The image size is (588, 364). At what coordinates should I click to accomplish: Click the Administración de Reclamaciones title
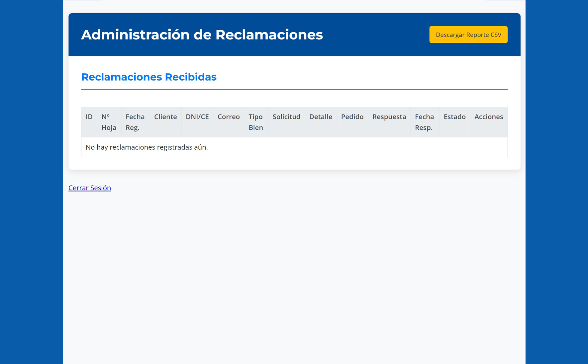click(x=202, y=35)
